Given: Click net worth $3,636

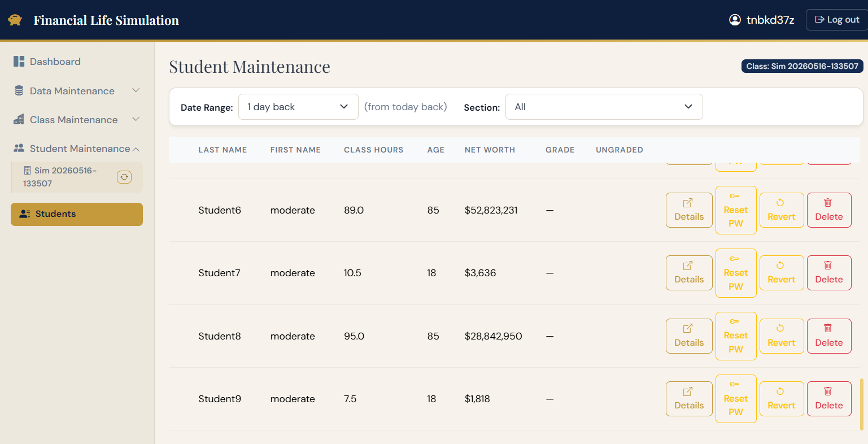Looking at the screenshot, I should [x=481, y=273].
